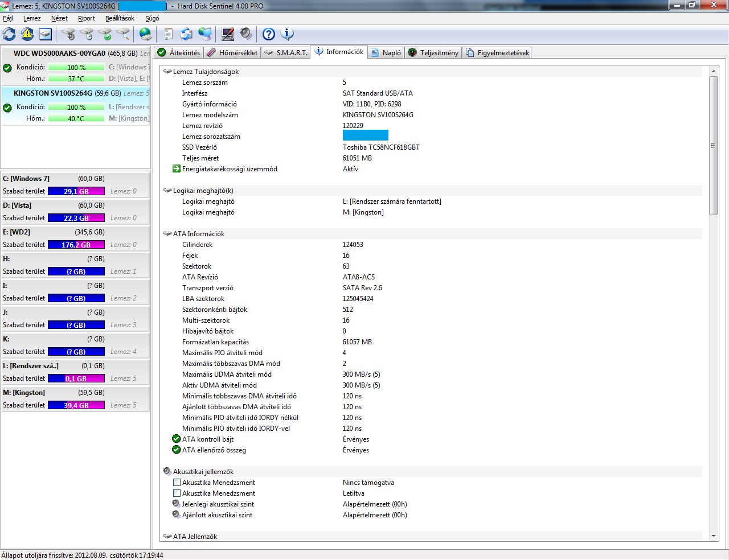
Task: Select the D: [Vista] partition
Action: tap(76, 212)
